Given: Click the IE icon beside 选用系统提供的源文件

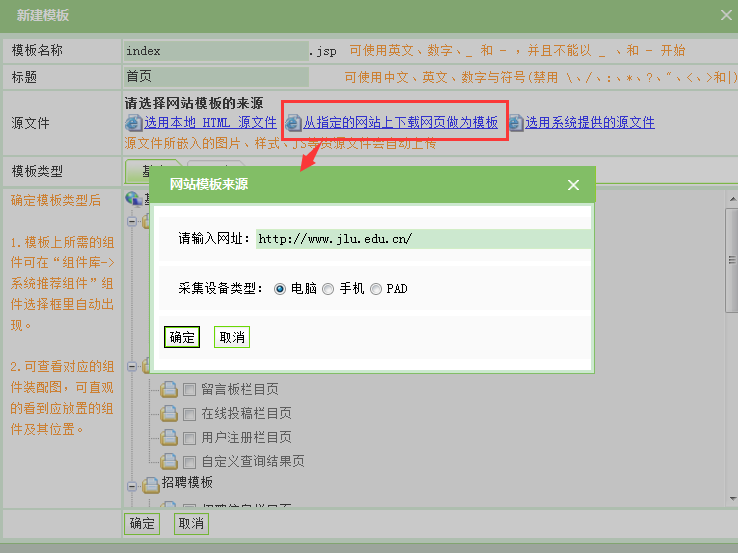Looking at the screenshot, I should [x=516, y=123].
